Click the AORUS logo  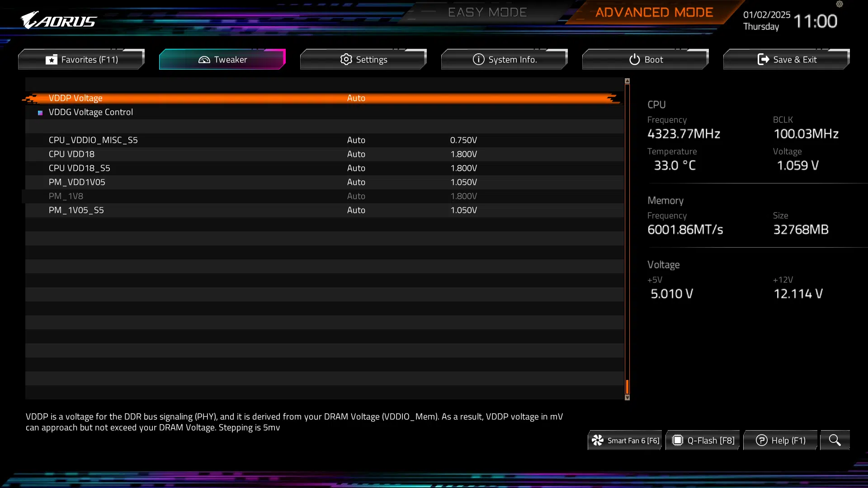point(58,20)
